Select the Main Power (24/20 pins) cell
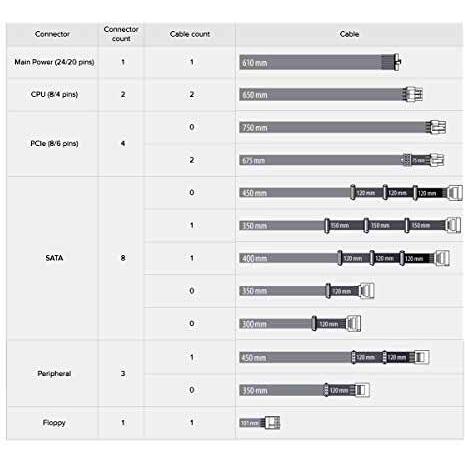The height and width of the screenshot is (465, 465). coord(54,62)
